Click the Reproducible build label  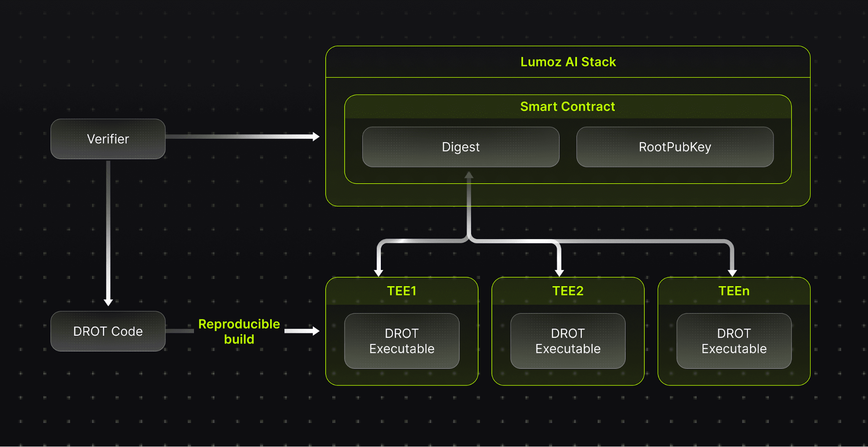pos(239,332)
